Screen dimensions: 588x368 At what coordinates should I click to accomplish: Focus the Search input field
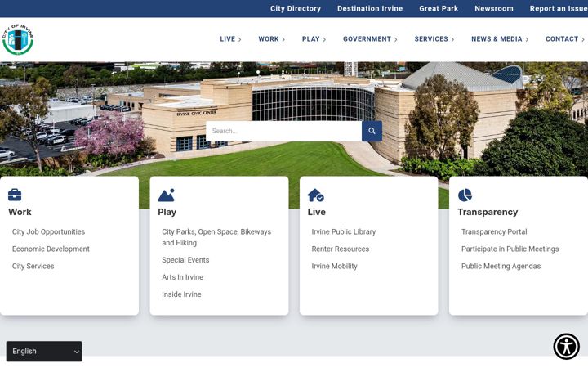tap(284, 131)
